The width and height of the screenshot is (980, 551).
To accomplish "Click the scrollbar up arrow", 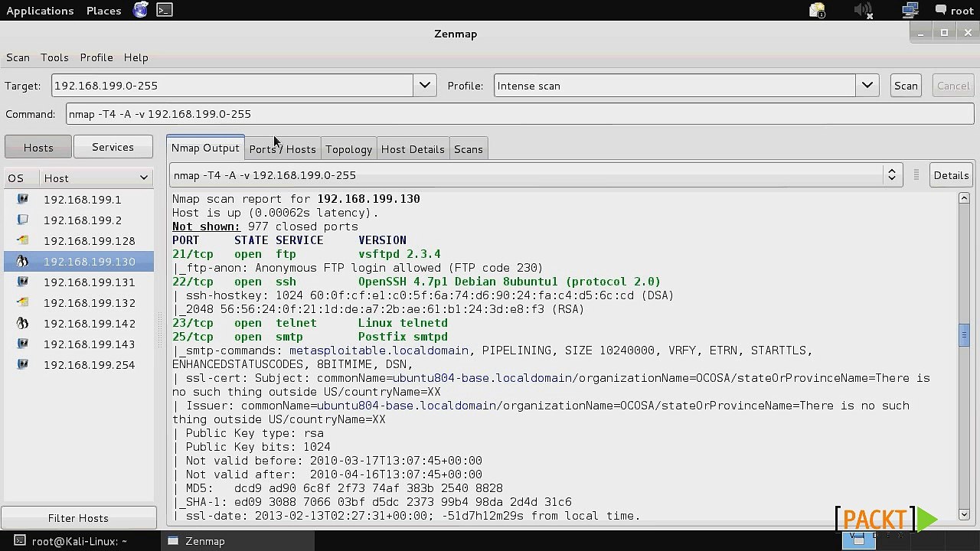I will click(x=964, y=198).
